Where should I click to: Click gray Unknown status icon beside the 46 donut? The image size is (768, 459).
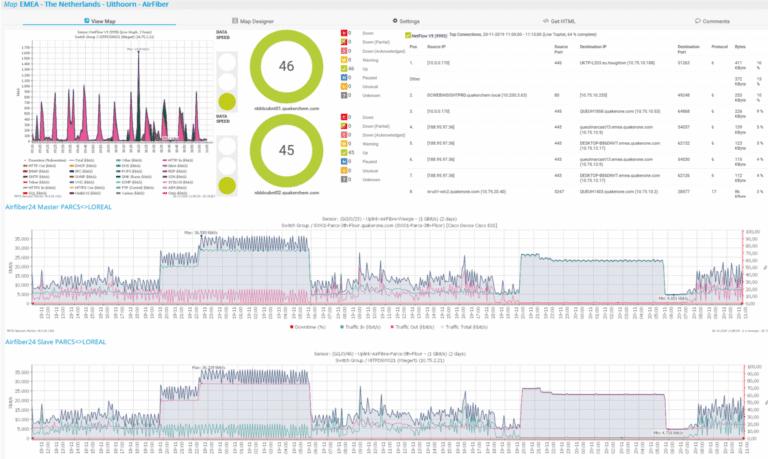(344, 95)
